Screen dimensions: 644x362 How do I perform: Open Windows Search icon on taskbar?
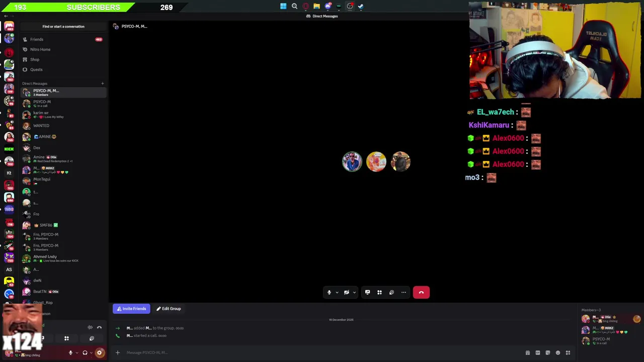294,6
